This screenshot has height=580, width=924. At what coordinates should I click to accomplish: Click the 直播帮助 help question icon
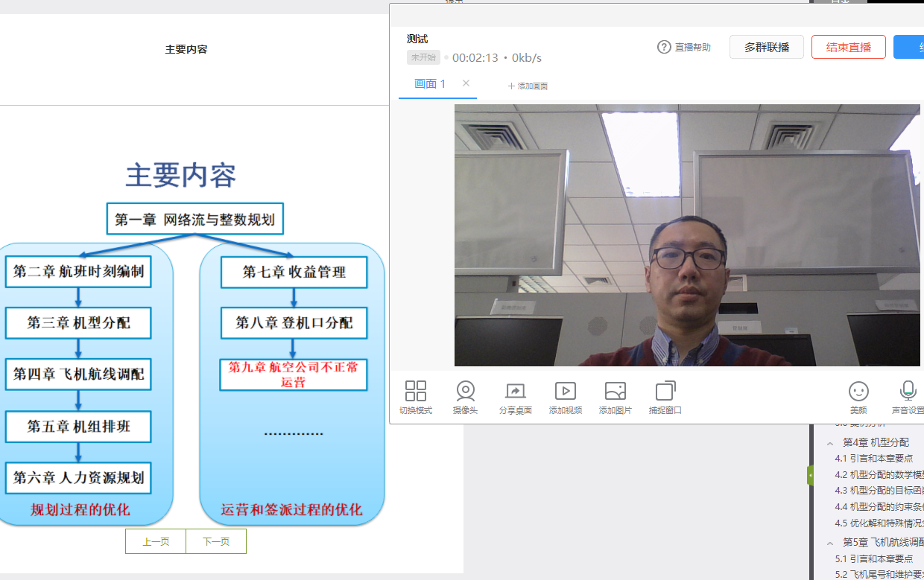(664, 47)
